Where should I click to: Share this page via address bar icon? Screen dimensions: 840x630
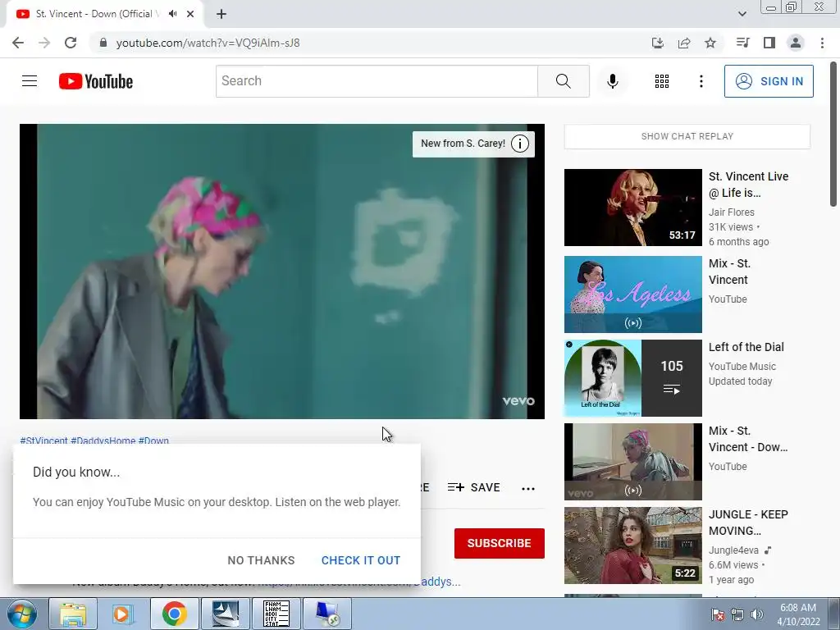tap(684, 43)
